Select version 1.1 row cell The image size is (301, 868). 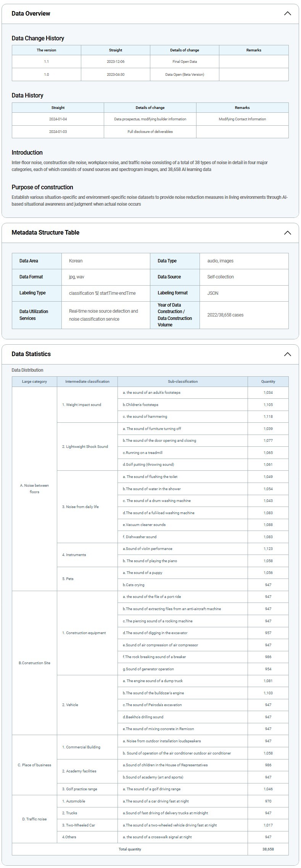coord(46,62)
